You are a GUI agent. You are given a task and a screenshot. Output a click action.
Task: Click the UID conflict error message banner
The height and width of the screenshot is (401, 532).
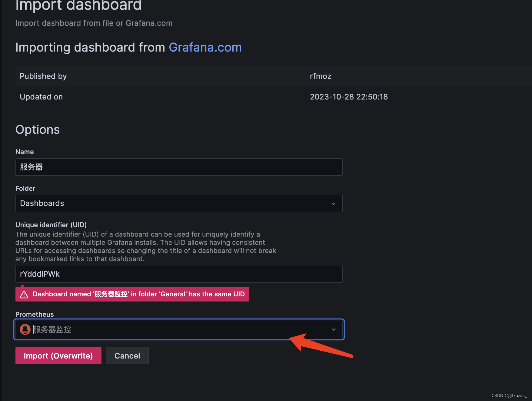(x=132, y=294)
